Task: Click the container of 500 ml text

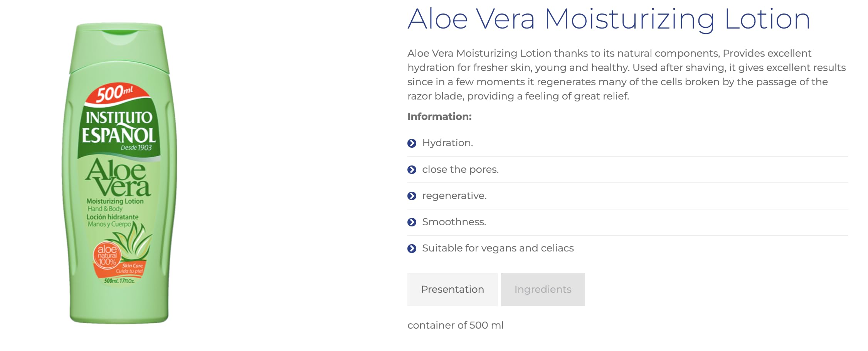Action: [x=455, y=325]
